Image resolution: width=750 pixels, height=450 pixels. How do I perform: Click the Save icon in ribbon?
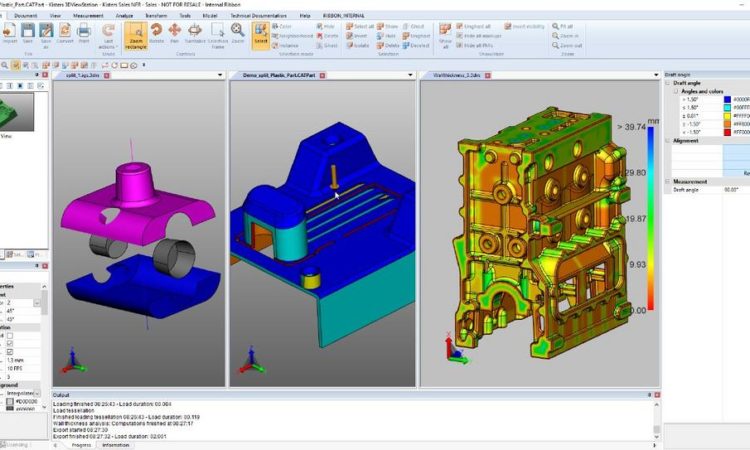pos(28,33)
